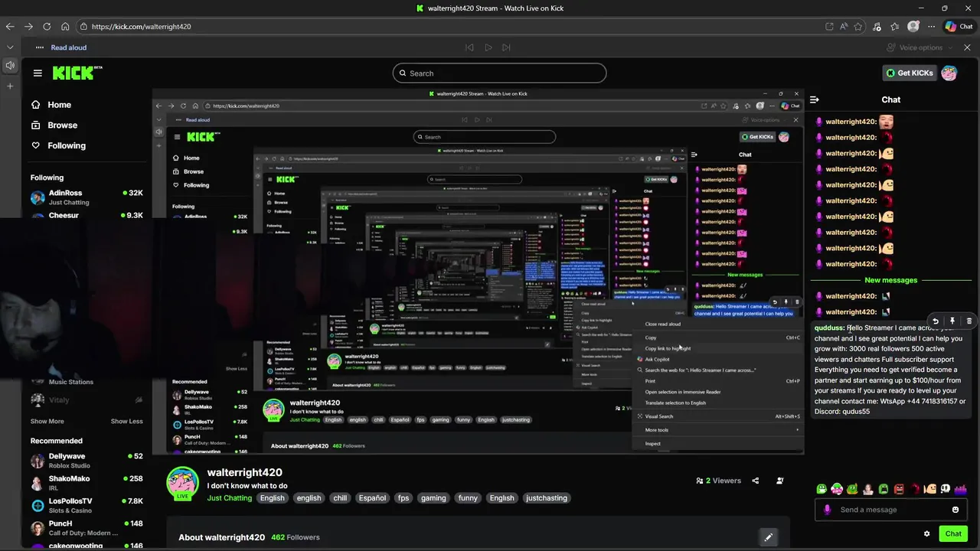Screen dimensions: 980x551
Task: Pick the orange pointing face emote above the message box
Action: (929, 489)
